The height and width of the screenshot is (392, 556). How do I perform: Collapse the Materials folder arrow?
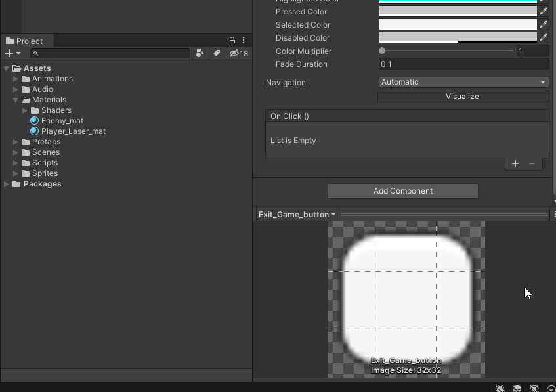[16, 100]
